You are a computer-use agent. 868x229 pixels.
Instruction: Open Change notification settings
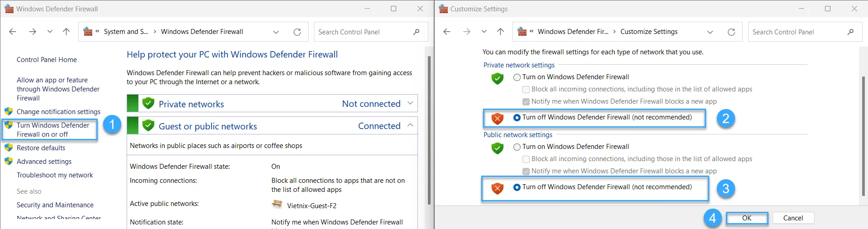coord(58,112)
